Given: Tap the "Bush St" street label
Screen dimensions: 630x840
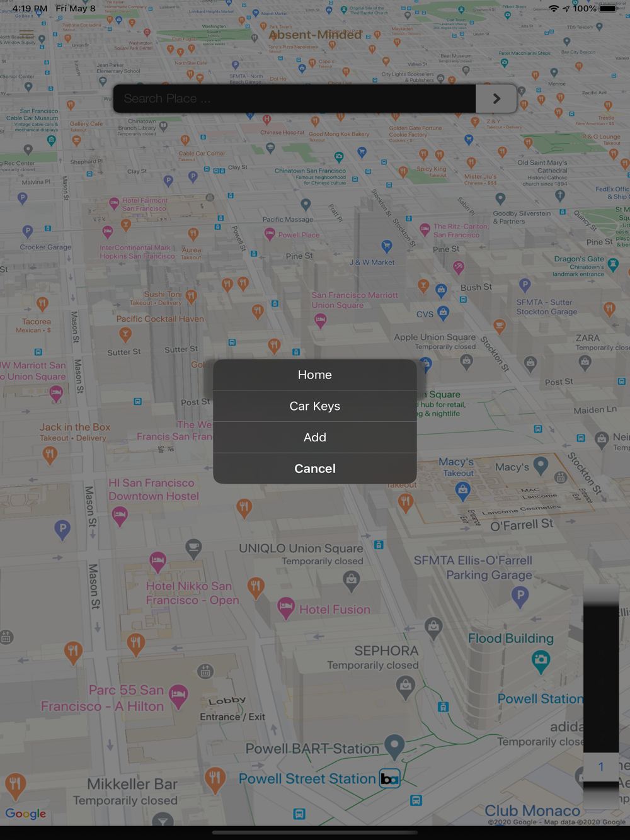Looking at the screenshot, I should [476, 287].
